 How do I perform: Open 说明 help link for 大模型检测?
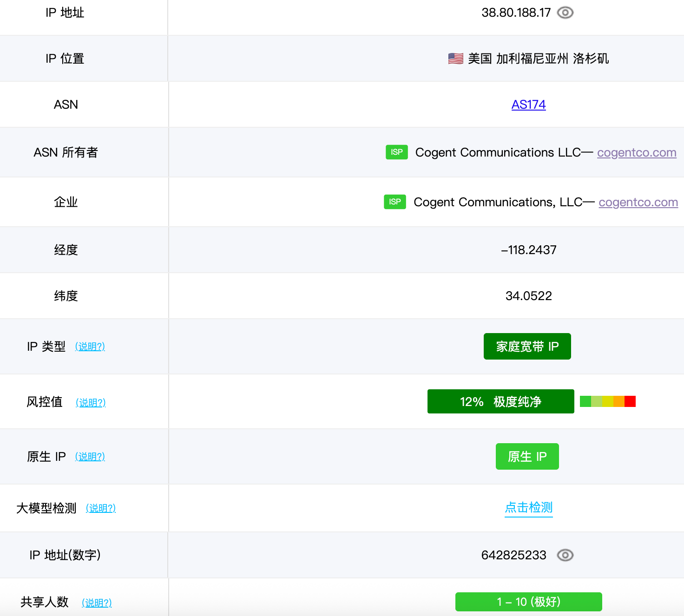[101, 508]
